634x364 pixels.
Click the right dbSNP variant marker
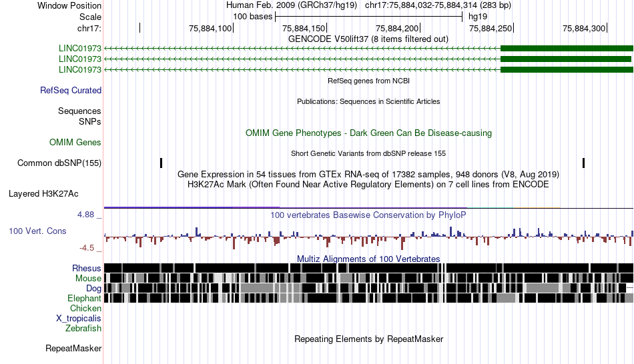pyautogui.click(x=583, y=163)
